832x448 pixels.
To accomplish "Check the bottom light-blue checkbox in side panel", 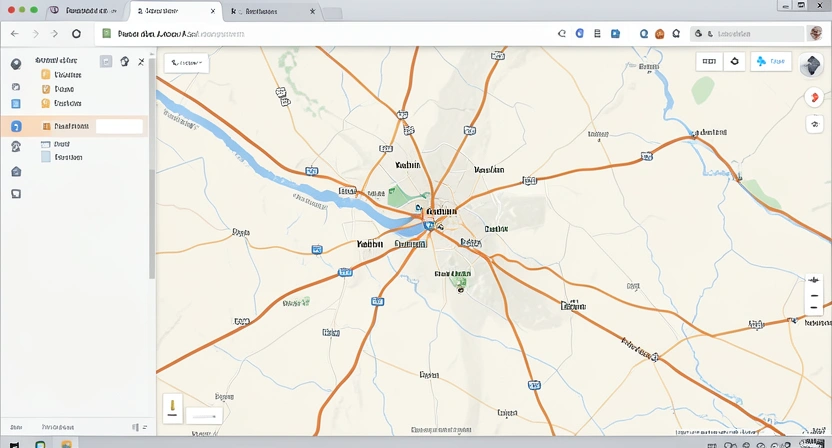I will point(46,157).
